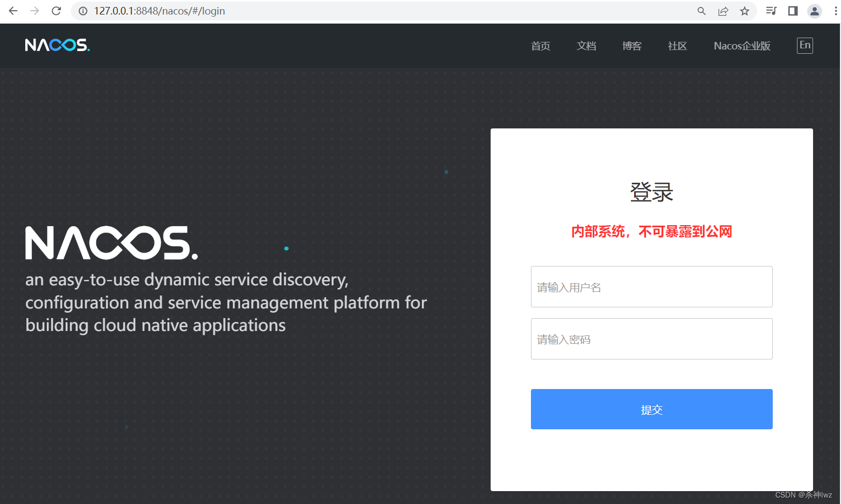Click the NACOS logo in the header
The width and height of the screenshot is (841, 504).
[57, 45]
